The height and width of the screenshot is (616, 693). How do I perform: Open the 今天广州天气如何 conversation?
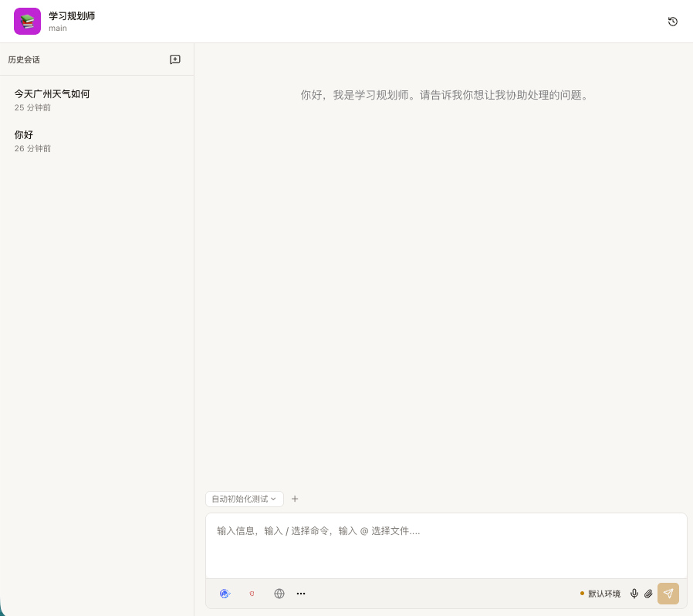click(96, 100)
